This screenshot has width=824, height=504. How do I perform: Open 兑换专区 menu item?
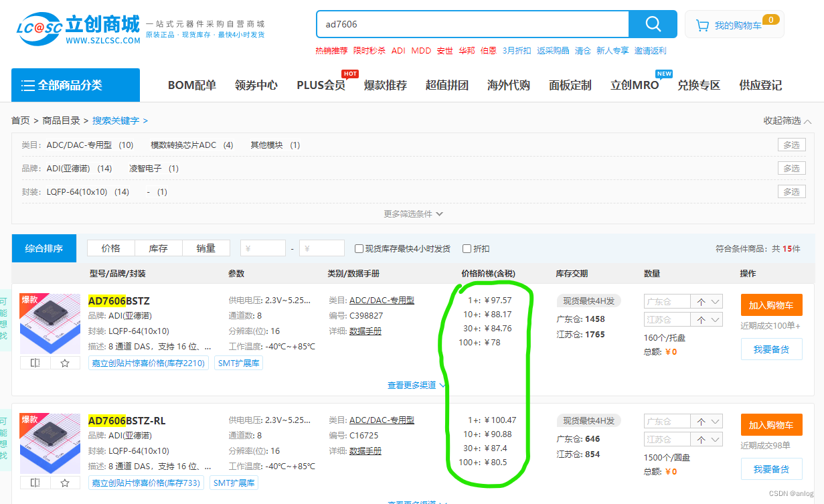[699, 86]
